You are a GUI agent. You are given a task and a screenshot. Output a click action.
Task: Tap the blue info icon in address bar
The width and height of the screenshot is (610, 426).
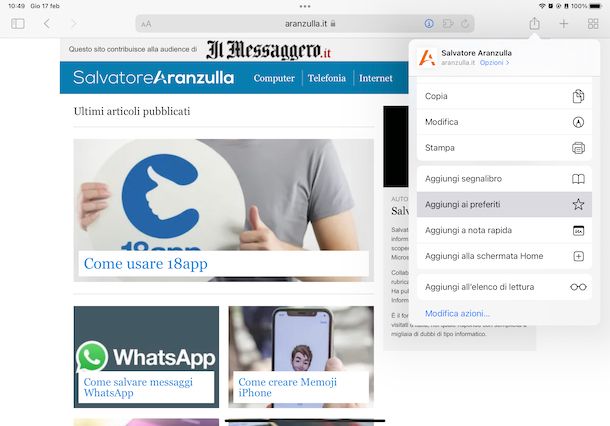click(429, 24)
